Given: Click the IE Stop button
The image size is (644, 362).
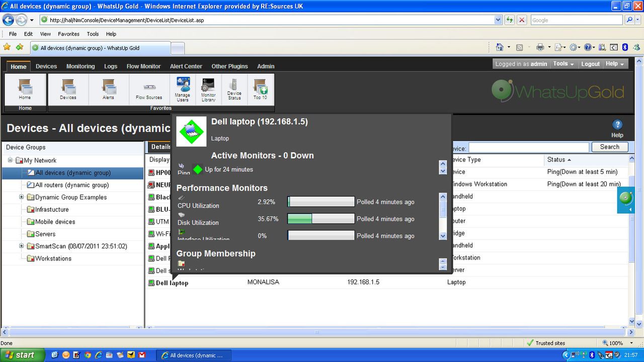Looking at the screenshot, I should click(522, 20).
